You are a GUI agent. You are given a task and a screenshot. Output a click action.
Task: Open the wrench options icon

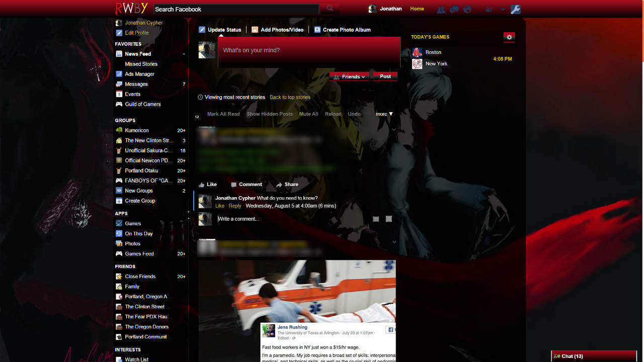tap(515, 9)
